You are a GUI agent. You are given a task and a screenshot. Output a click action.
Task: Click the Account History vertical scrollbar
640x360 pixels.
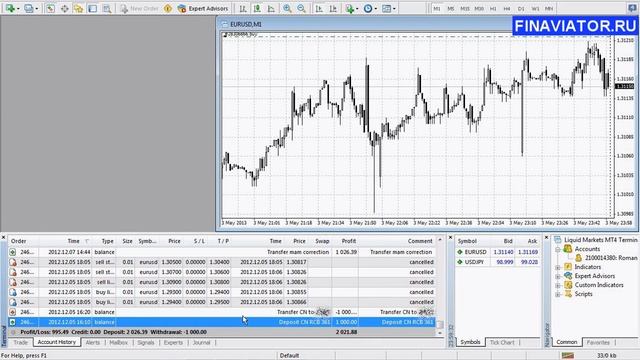(x=440, y=286)
